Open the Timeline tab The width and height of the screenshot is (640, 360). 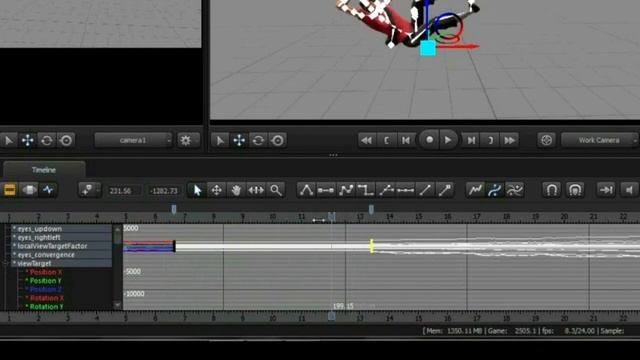click(44, 170)
